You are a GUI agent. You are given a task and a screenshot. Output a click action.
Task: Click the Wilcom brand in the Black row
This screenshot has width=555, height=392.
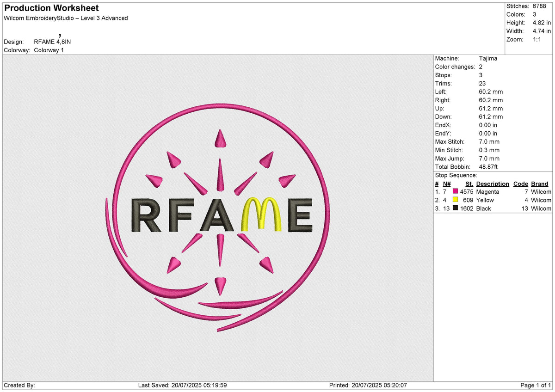[x=541, y=208]
